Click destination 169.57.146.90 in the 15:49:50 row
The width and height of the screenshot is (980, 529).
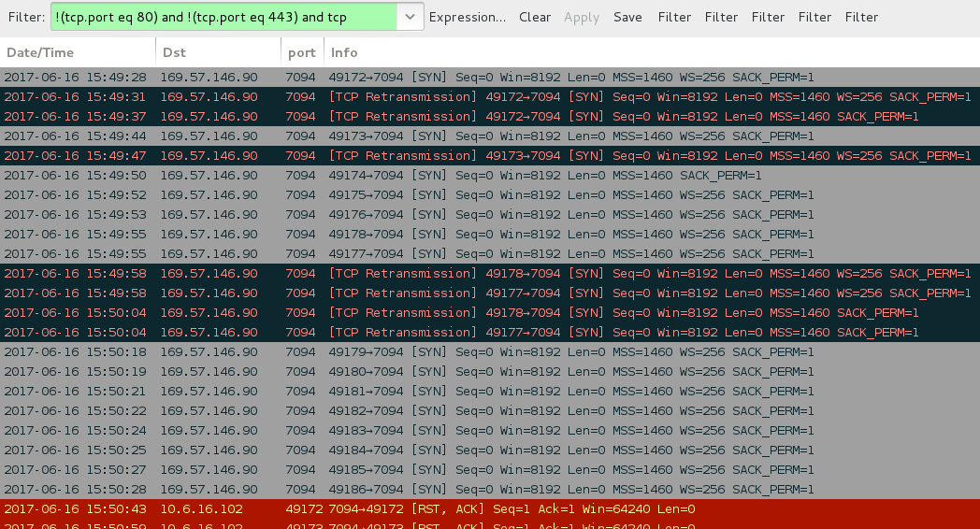tap(209, 176)
